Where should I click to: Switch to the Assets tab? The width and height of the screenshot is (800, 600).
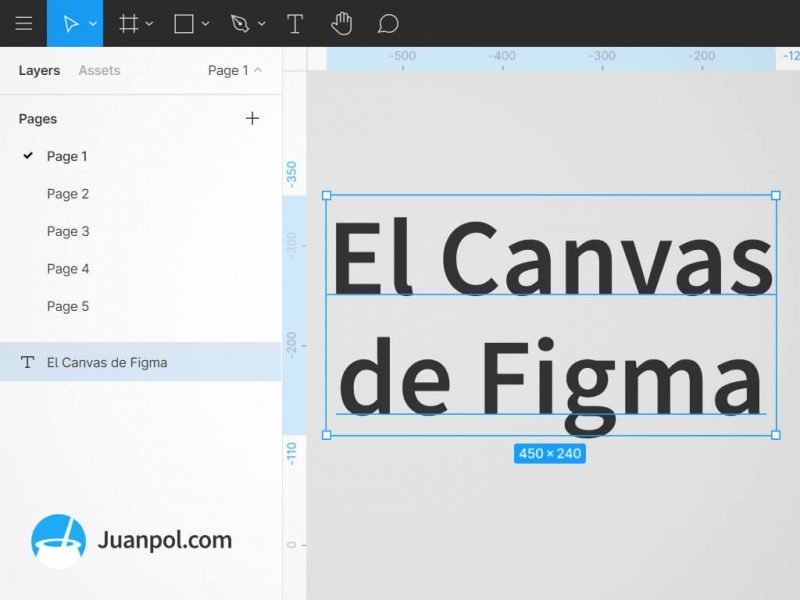tap(98, 70)
